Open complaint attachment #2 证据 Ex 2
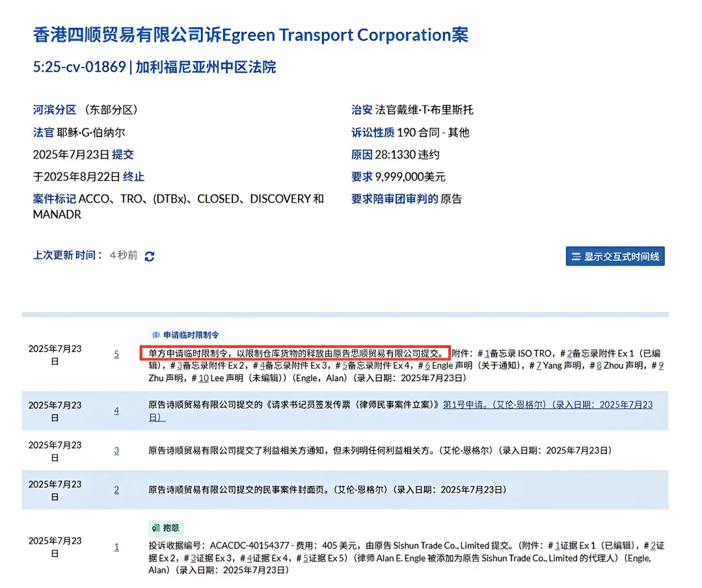 point(653,546)
